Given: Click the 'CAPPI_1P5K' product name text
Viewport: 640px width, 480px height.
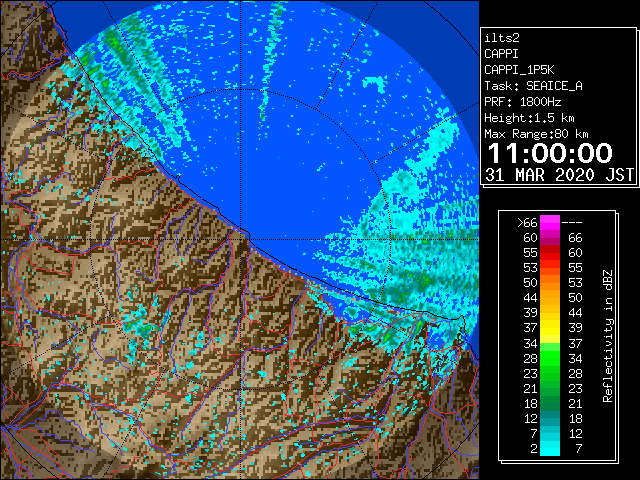Looking at the screenshot, I should (519, 70).
